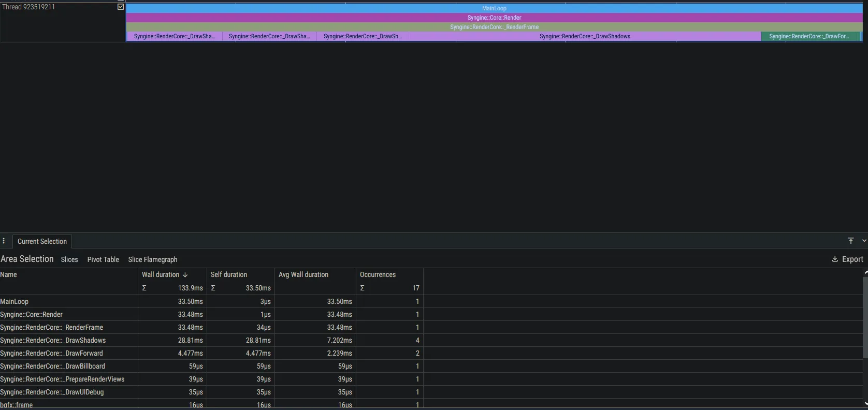The height and width of the screenshot is (410, 868).
Task: Click the occurrences total value 17
Action: click(416, 288)
